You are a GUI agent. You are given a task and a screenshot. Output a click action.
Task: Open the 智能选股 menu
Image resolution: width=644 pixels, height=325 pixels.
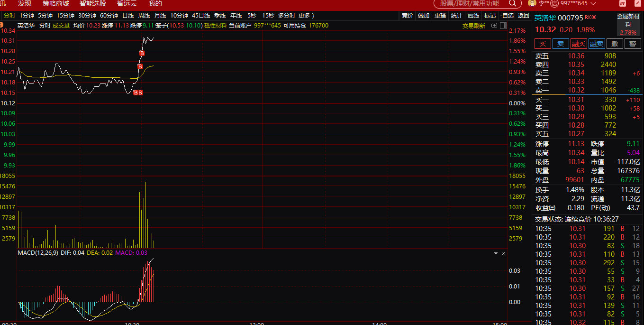pyautogui.click(x=93, y=3)
